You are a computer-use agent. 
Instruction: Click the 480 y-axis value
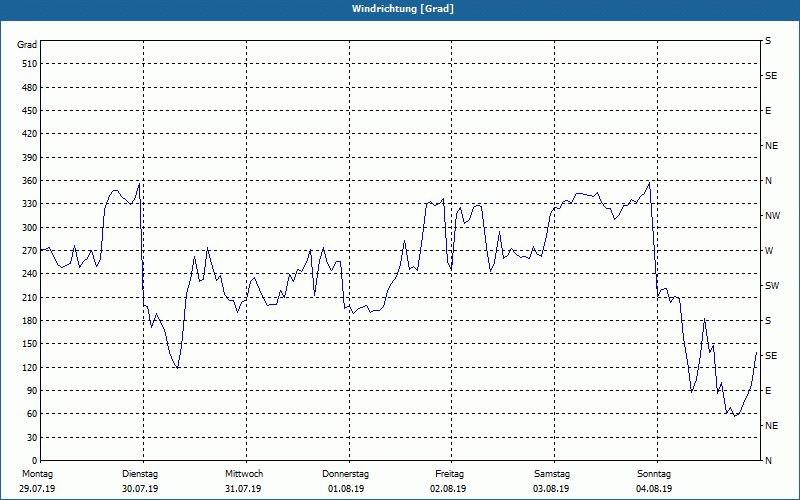(x=30, y=88)
